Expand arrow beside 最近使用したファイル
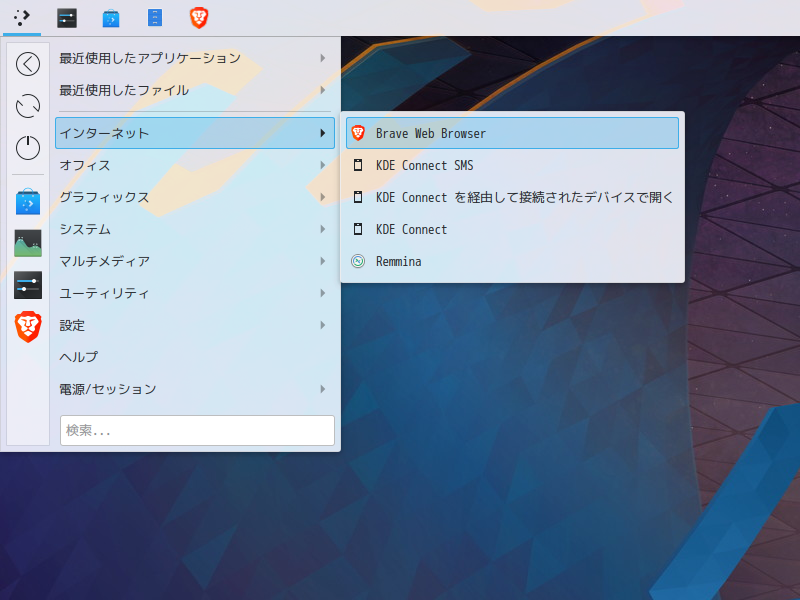The height and width of the screenshot is (600, 800). [x=322, y=90]
